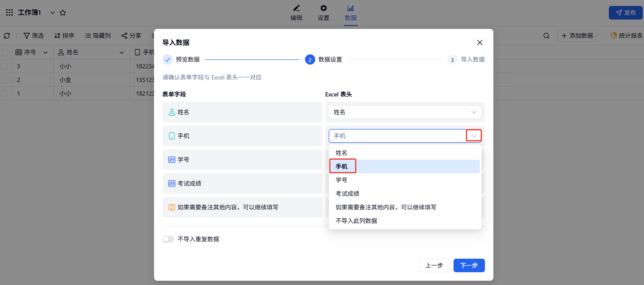The image size is (644, 285).
Task: Open the search magnifier icon
Action: point(546,36)
